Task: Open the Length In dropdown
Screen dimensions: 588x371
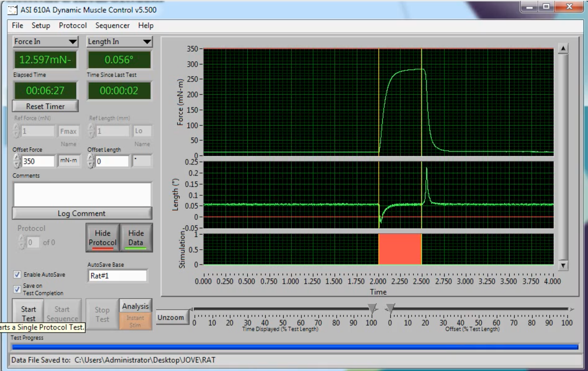Action: tap(119, 42)
